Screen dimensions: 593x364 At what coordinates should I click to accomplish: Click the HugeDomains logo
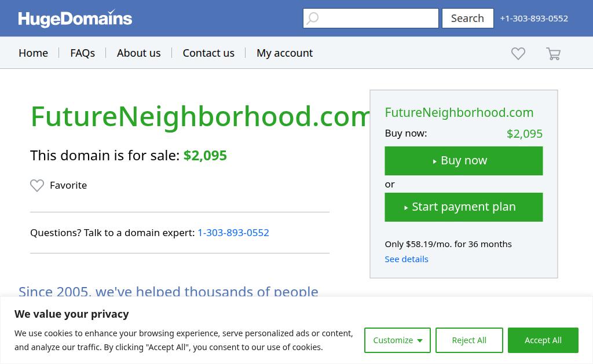pyautogui.click(x=75, y=18)
